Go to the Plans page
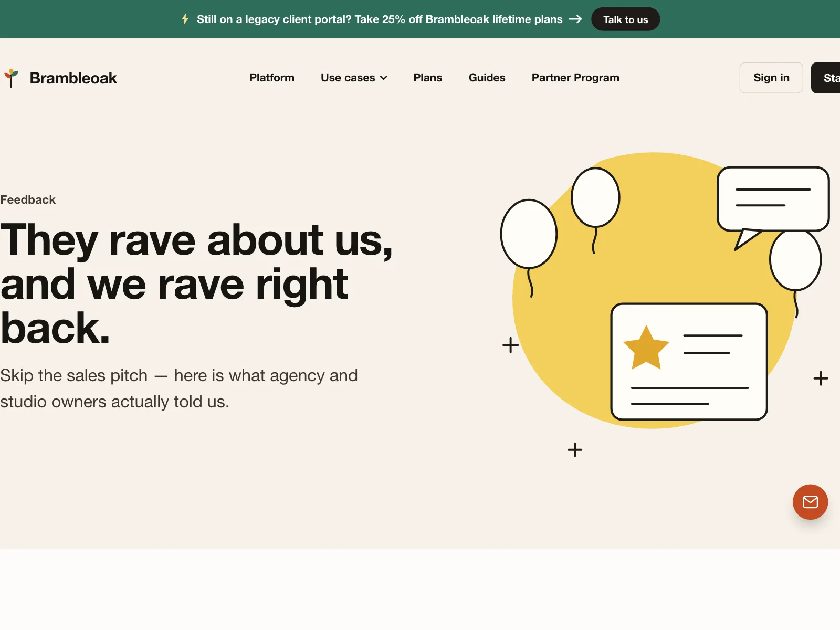The width and height of the screenshot is (840, 630). pos(428,78)
